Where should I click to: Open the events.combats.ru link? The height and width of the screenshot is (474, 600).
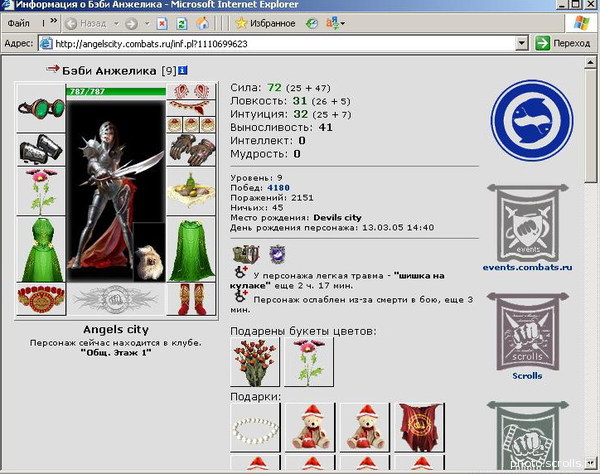(527, 267)
